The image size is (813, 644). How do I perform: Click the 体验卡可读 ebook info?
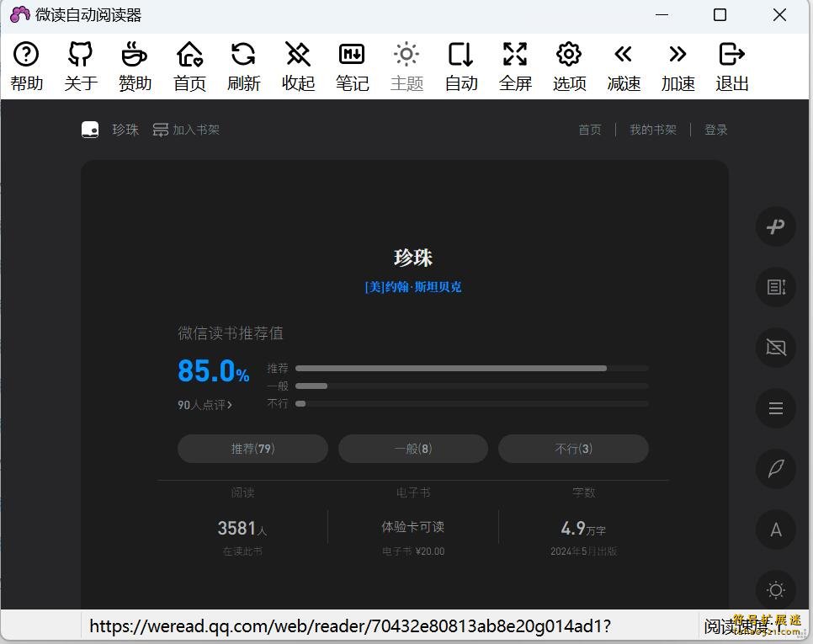(x=412, y=527)
